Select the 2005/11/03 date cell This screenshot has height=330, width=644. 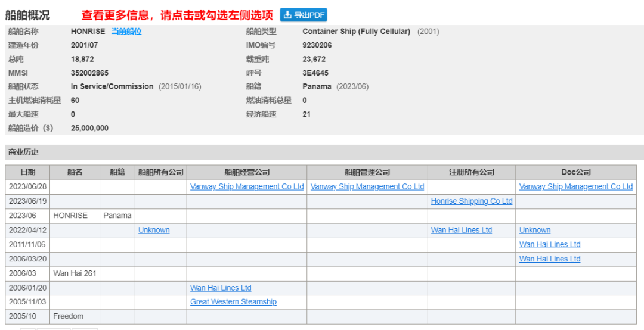(27, 302)
